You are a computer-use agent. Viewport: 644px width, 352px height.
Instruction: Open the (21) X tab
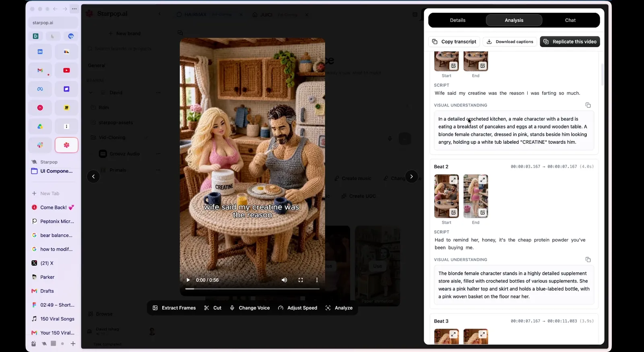click(x=53, y=263)
